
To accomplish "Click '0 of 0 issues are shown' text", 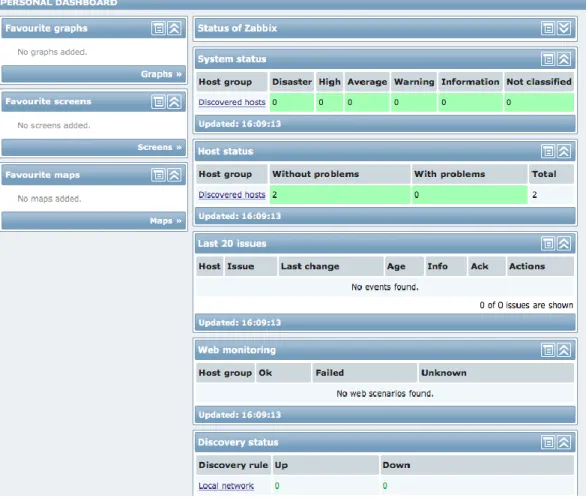I will pos(526,305).
